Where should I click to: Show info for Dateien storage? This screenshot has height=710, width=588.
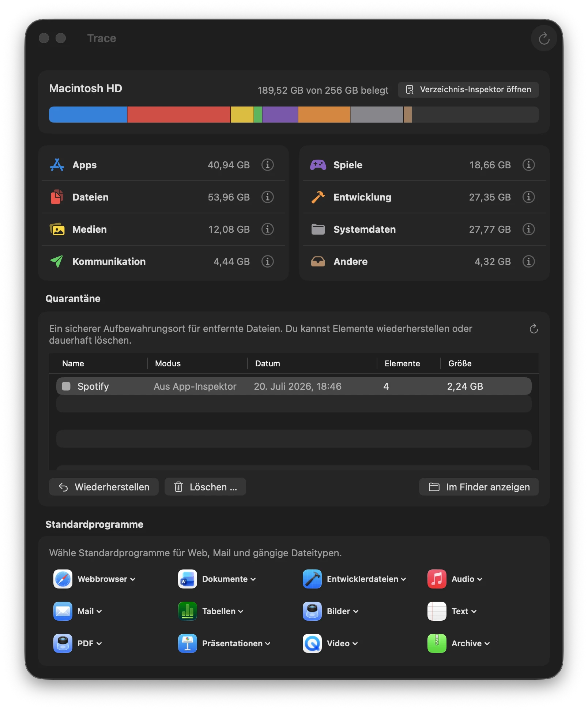[x=267, y=197]
